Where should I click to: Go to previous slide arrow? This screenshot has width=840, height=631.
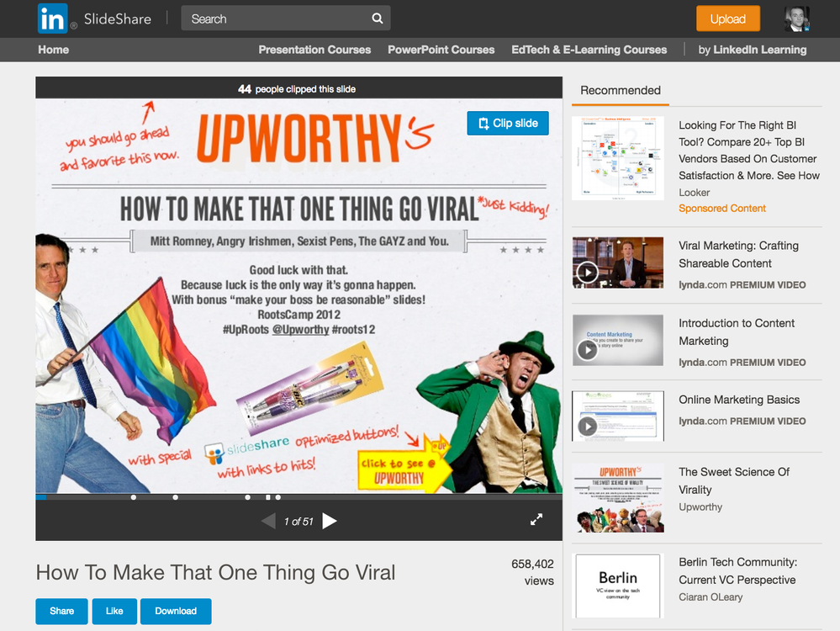click(x=268, y=521)
